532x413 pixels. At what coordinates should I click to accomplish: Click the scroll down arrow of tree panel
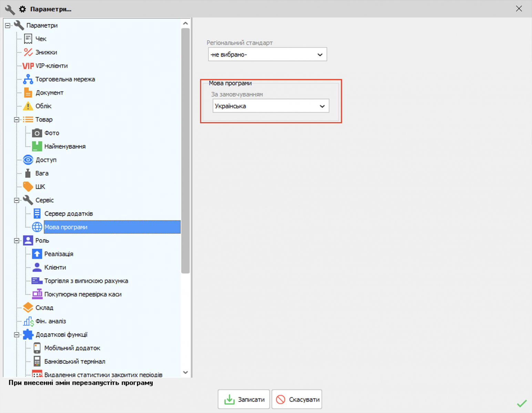(x=185, y=372)
